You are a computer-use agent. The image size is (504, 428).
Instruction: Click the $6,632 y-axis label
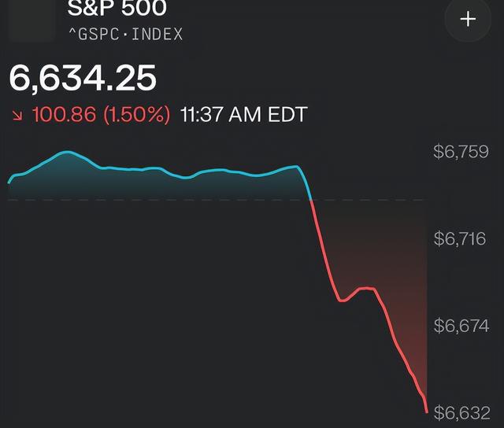(461, 413)
